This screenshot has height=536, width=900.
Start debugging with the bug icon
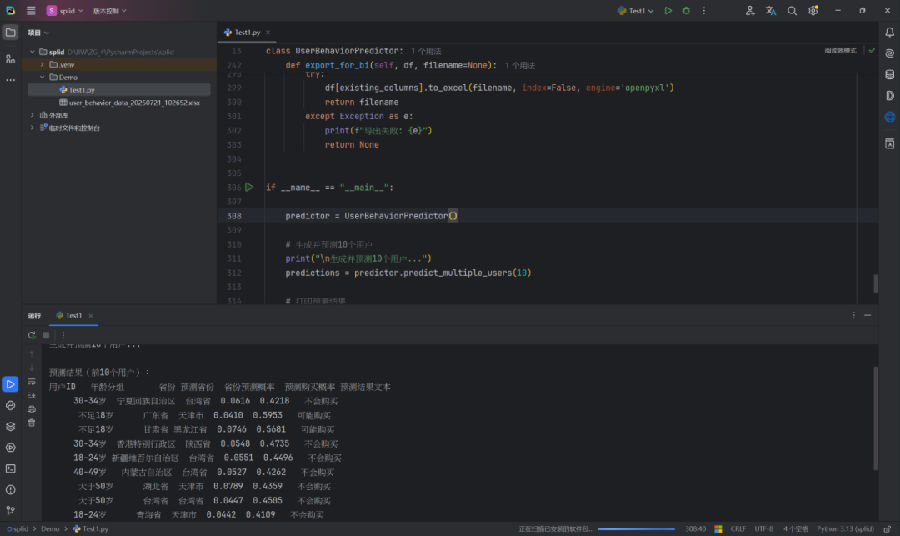[x=686, y=11]
